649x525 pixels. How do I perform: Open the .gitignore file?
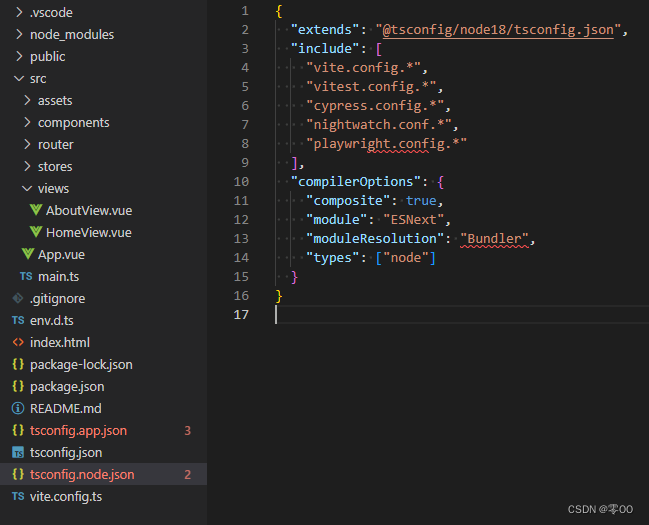click(x=58, y=299)
